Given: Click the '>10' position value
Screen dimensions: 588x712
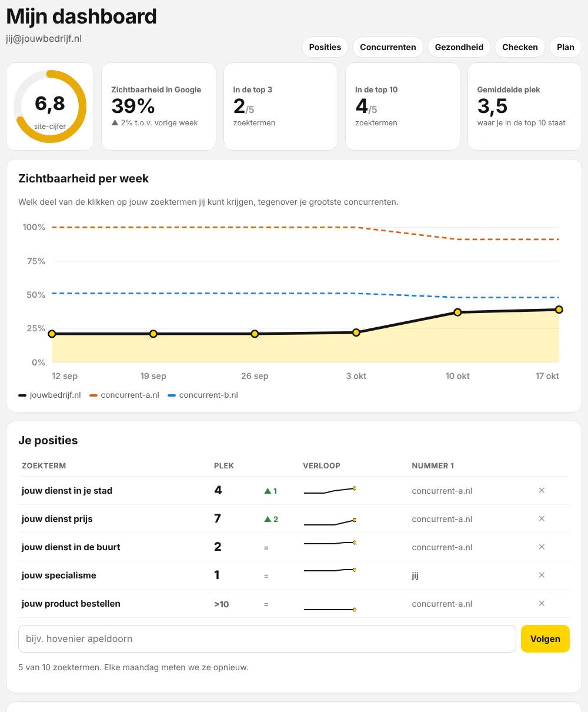Looking at the screenshot, I should click(222, 604).
